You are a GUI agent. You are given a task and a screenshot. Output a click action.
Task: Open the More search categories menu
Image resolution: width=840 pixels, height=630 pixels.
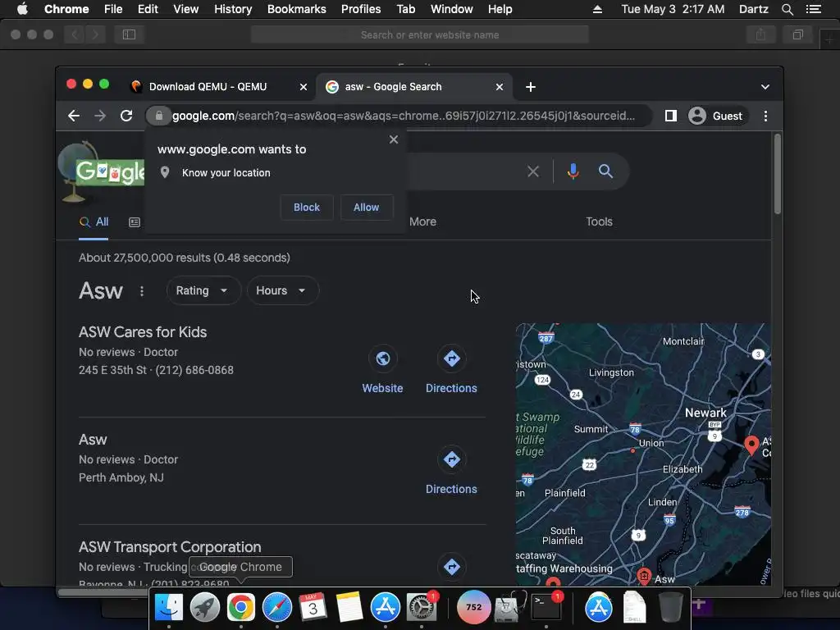[x=422, y=221]
